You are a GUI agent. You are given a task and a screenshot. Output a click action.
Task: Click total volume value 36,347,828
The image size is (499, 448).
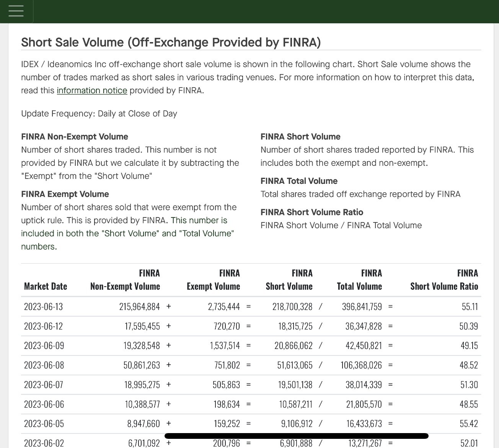(364, 326)
